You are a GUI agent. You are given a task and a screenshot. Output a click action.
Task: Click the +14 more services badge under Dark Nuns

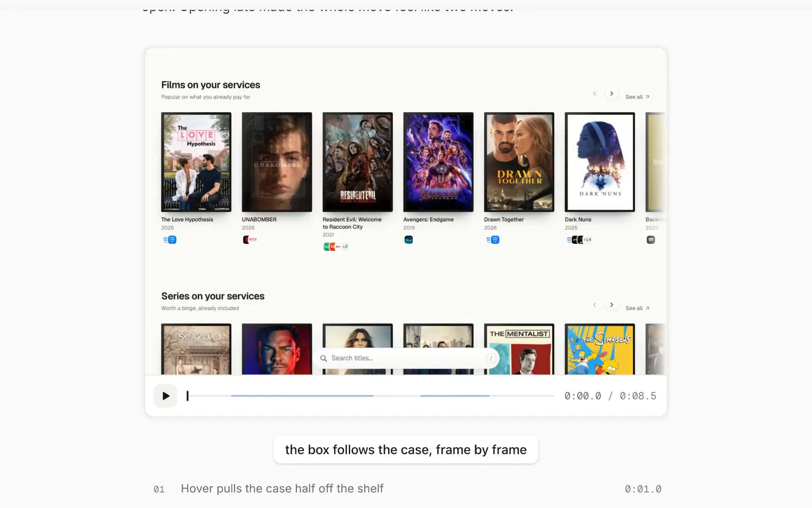click(587, 240)
